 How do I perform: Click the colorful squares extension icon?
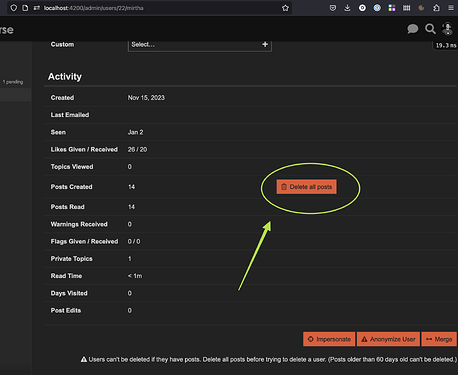click(x=392, y=8)
